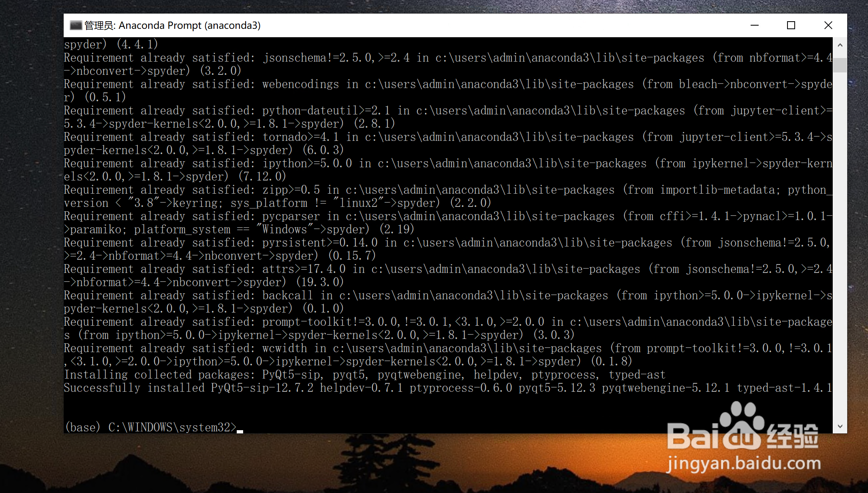868x493 pixels.
Task: Click the vertical scrollbar thumb
Action: click(840, 65)
